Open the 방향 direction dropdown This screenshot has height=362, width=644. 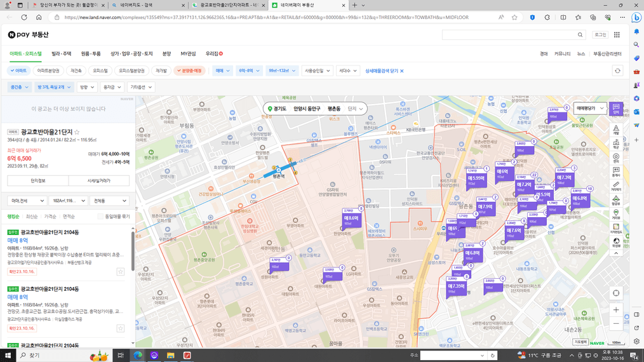click(86, 87)
